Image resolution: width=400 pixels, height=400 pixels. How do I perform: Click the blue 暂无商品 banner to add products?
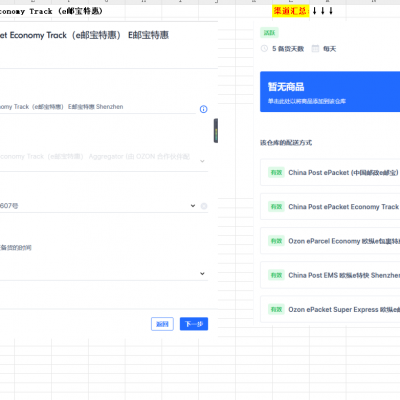330,91
